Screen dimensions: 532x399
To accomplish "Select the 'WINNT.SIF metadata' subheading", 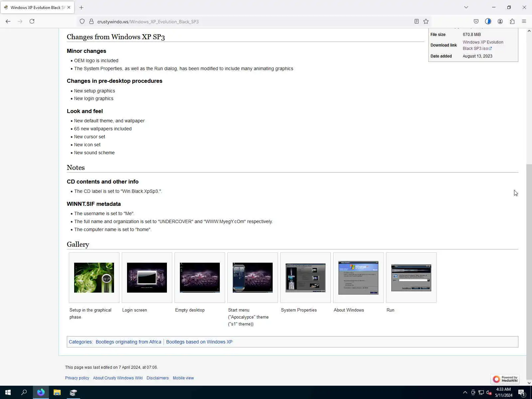I will (94, 204).
